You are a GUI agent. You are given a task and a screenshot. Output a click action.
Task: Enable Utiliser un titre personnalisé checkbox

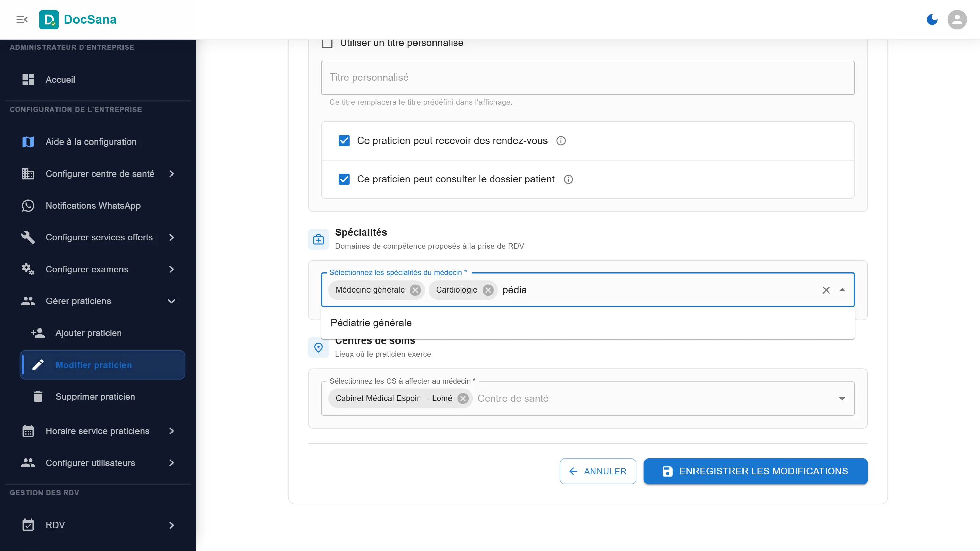click(327, 43)
